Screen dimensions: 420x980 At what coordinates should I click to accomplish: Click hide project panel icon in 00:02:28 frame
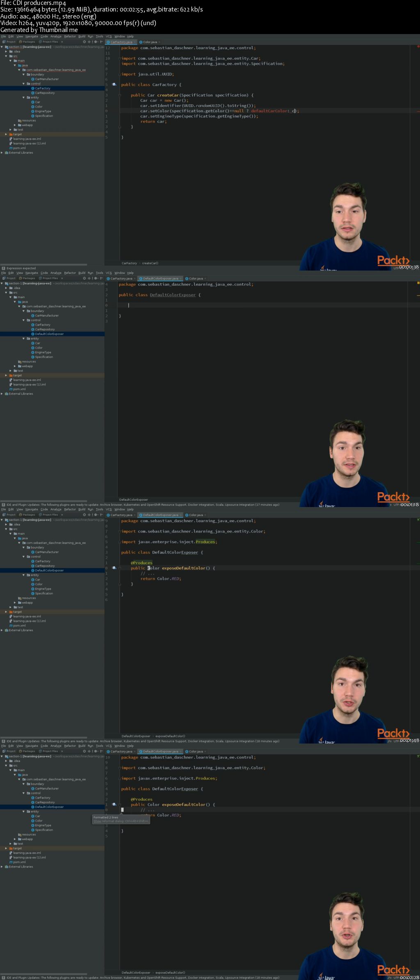tap(101, 751)
